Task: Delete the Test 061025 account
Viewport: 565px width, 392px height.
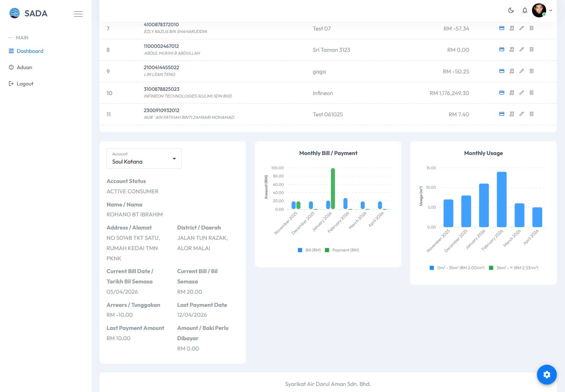Action: tap(532, 114)
